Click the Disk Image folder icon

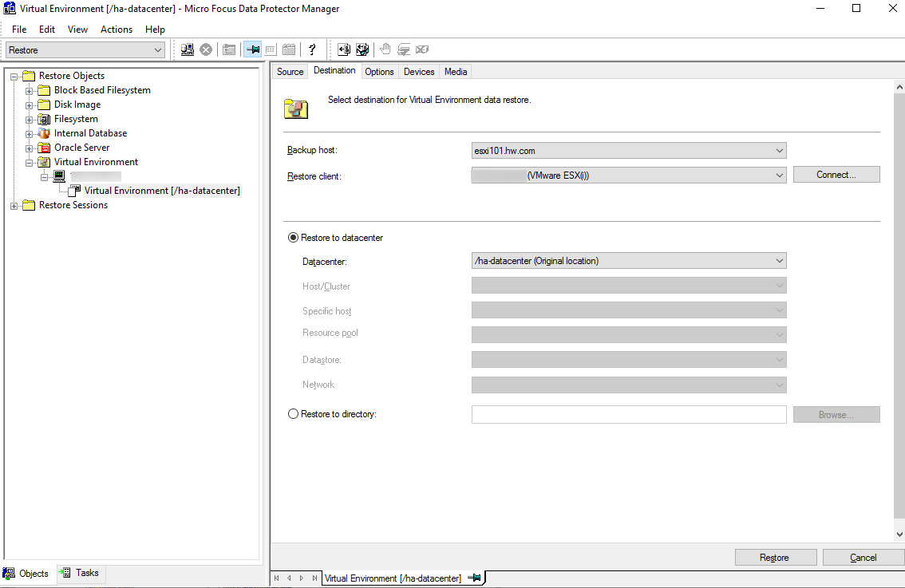point(44,105)
